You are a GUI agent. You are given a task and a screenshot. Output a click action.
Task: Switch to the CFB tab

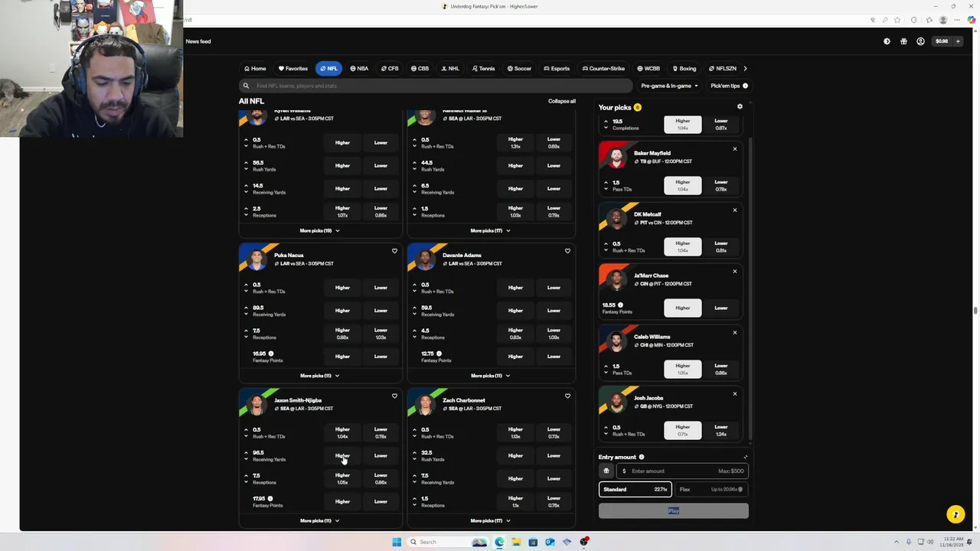pos(390,68)
